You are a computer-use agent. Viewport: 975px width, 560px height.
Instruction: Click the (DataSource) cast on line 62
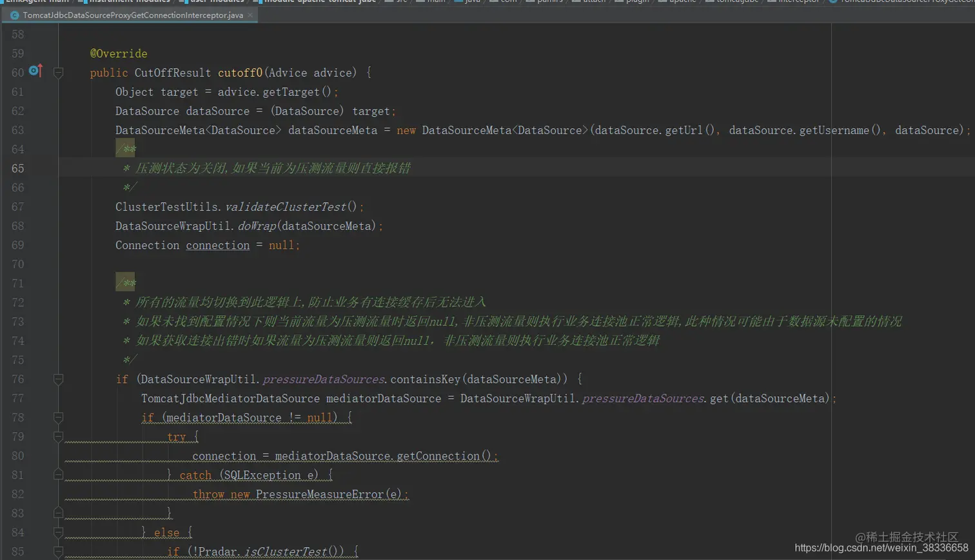[307, 111]
